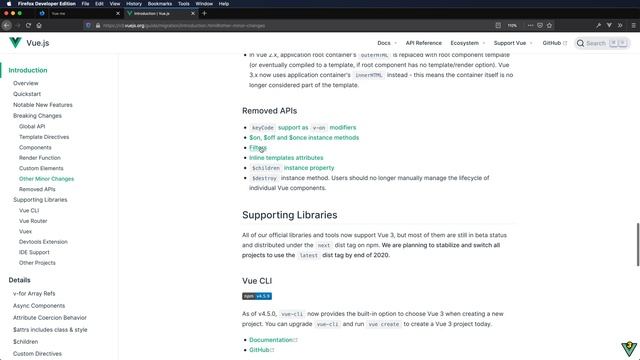
Task: Close the first Vue tab
Action: [118, 13]
